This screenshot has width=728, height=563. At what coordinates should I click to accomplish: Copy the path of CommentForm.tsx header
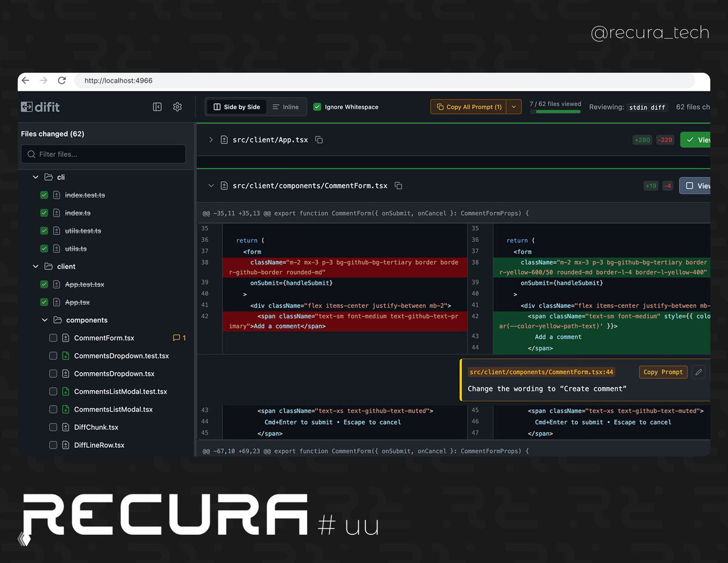point(399,186)
